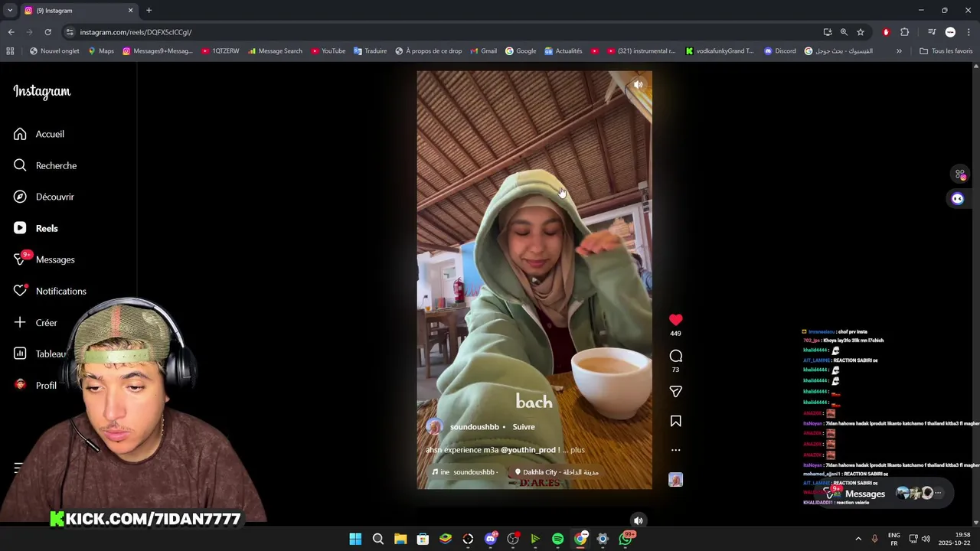Open the YouTube bookmark
Viewport: 980px width, 551px height.
tap(328, 51)
